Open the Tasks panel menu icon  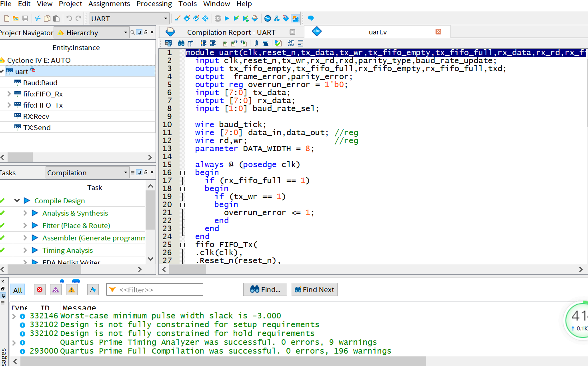pos(132,173)
